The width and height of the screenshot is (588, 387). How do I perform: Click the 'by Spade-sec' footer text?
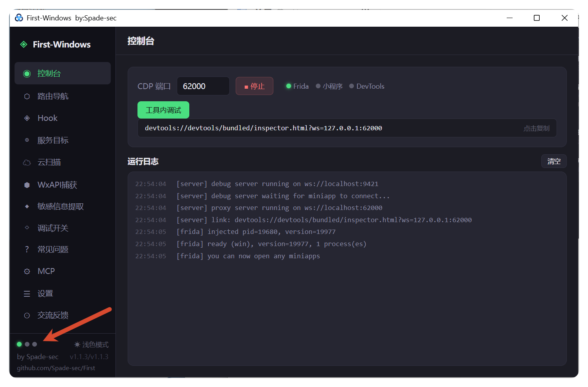click(38, 357)
